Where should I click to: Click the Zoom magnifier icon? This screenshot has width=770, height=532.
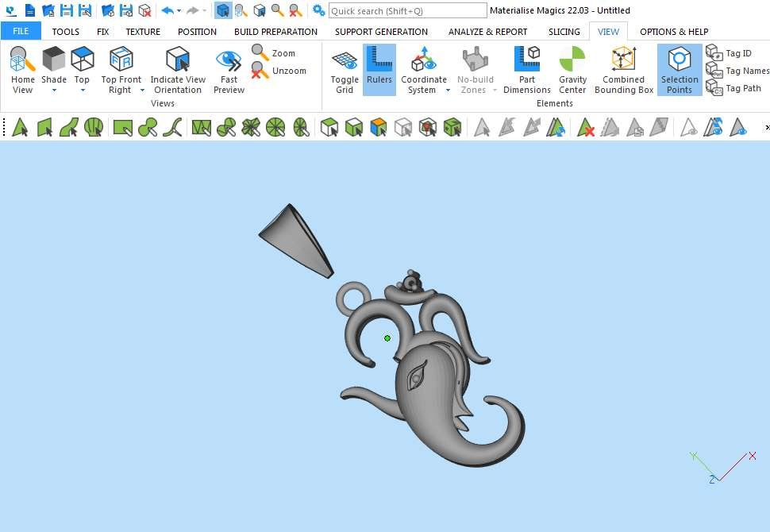260,53
